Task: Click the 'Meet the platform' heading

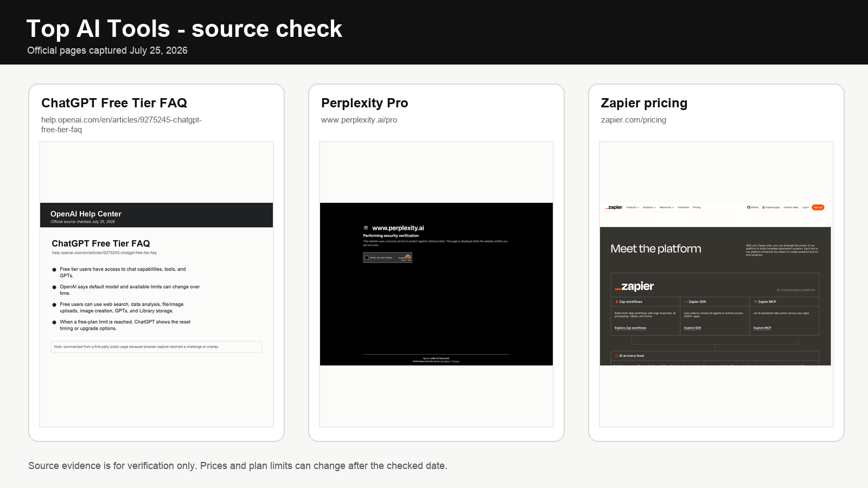Action: tap(656, 249)
